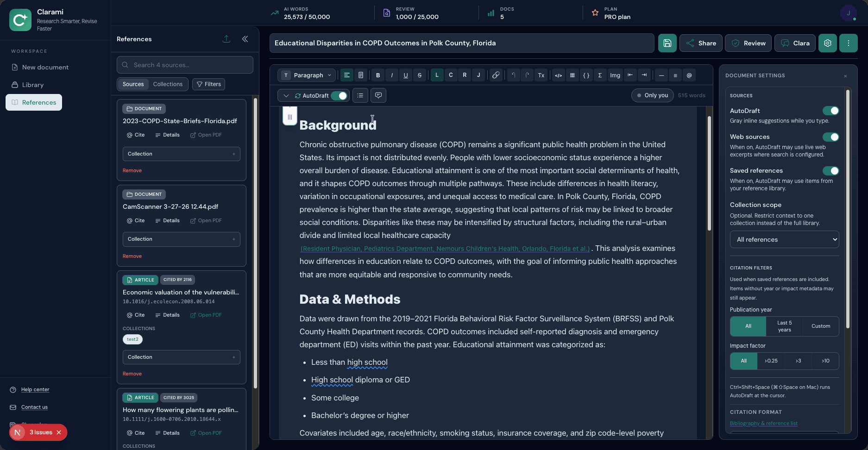Switch to the Collections tab
868x450 pixels.
(x=168, y=84)
